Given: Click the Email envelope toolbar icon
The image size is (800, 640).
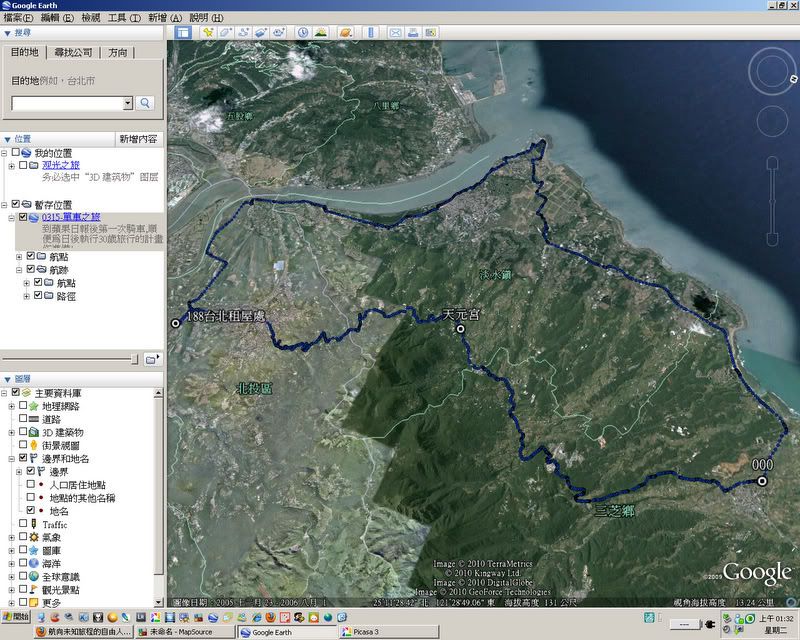Looking at the screenshot, I should point(395,32).
